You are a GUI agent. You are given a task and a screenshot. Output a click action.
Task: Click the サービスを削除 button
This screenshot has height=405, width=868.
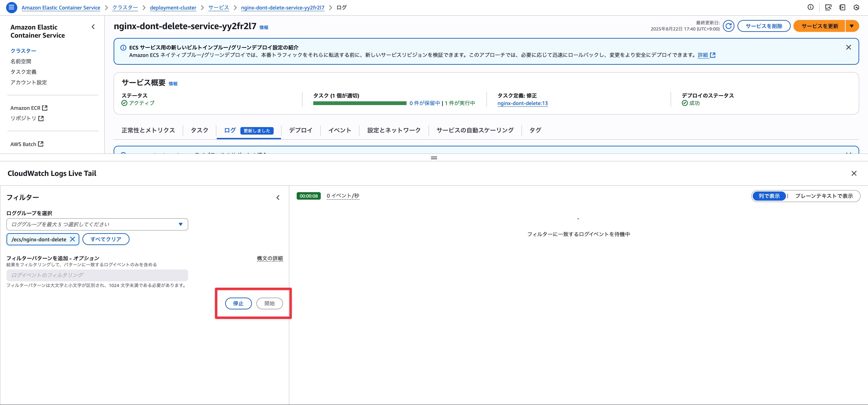764,26
